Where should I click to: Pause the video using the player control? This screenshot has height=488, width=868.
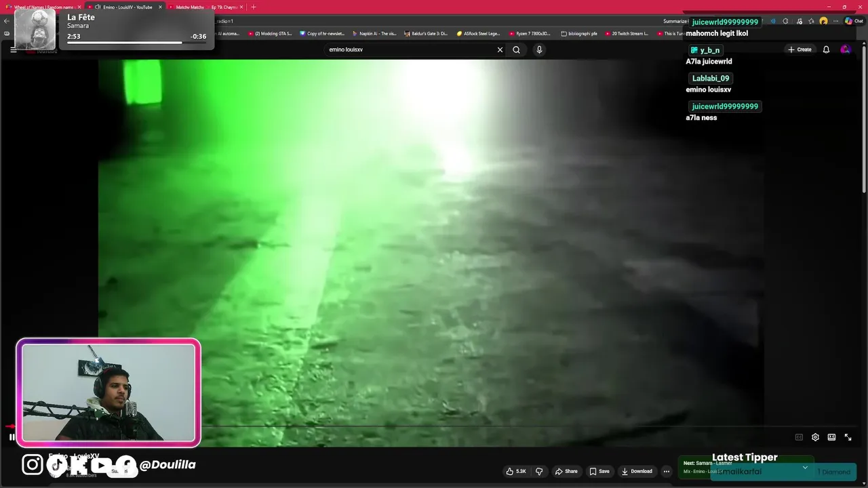click(12, 437)
